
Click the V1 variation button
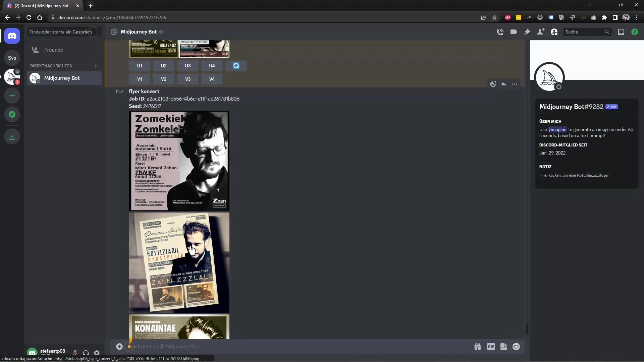click(x=140, y=79)
